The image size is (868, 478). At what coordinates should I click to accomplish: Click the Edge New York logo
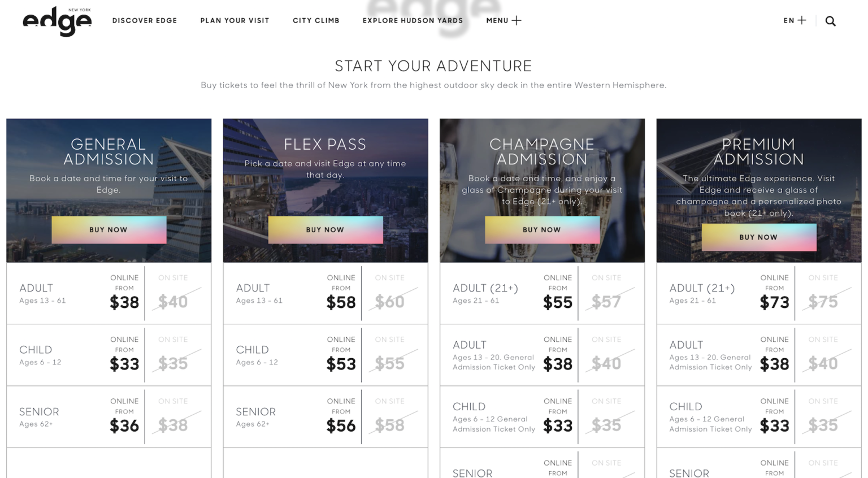coord(57,21)
